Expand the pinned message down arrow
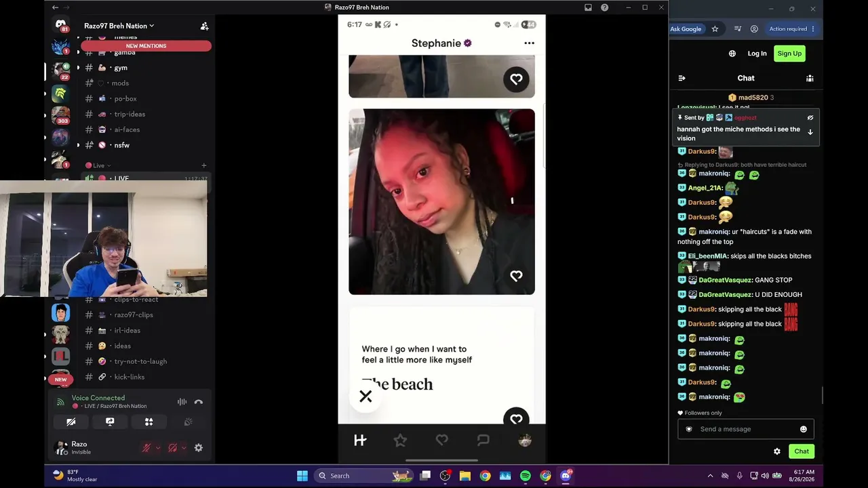The image size is (868, 488). (x=810, y=132)
